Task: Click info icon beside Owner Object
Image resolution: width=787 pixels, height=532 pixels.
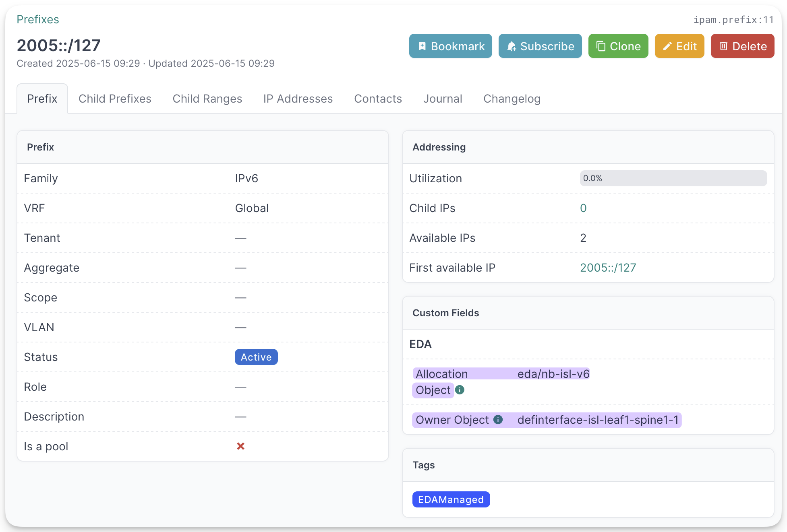Action: [498, 420]
